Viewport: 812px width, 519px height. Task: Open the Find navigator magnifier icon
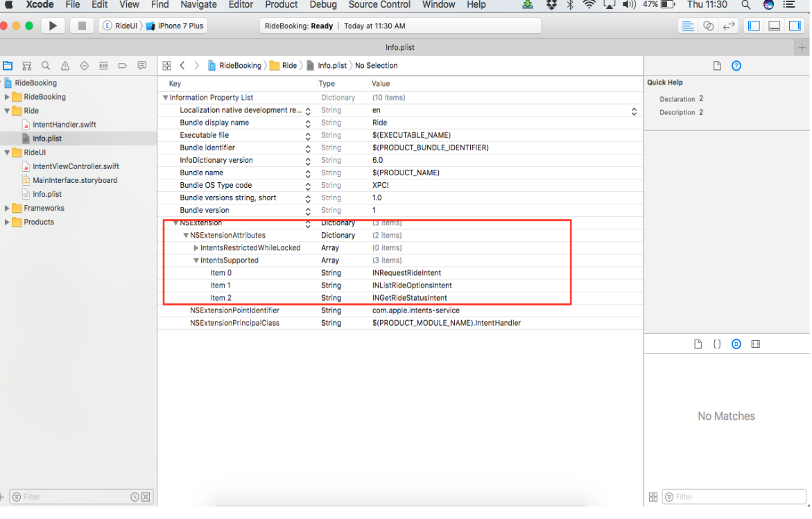[x=46, y=66]
